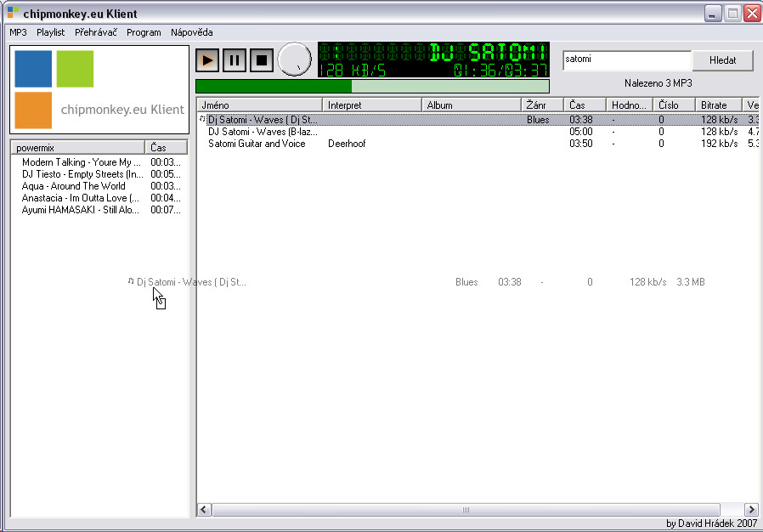Click the Blues genre cell
Screen dimensions: 763x532
538,120
